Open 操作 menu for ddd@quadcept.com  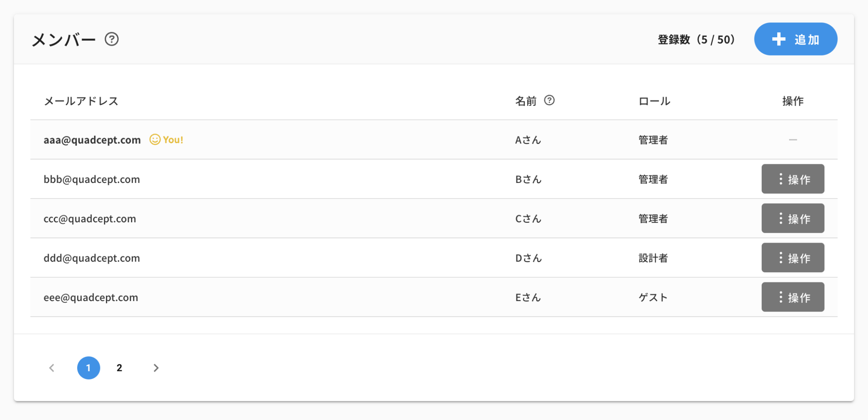tap(793, 258)
